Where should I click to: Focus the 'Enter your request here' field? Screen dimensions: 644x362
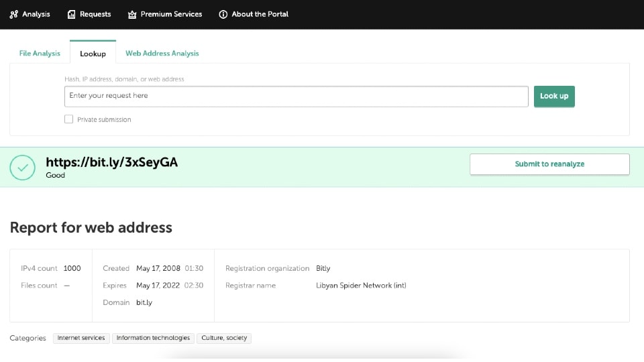[296, 97]
